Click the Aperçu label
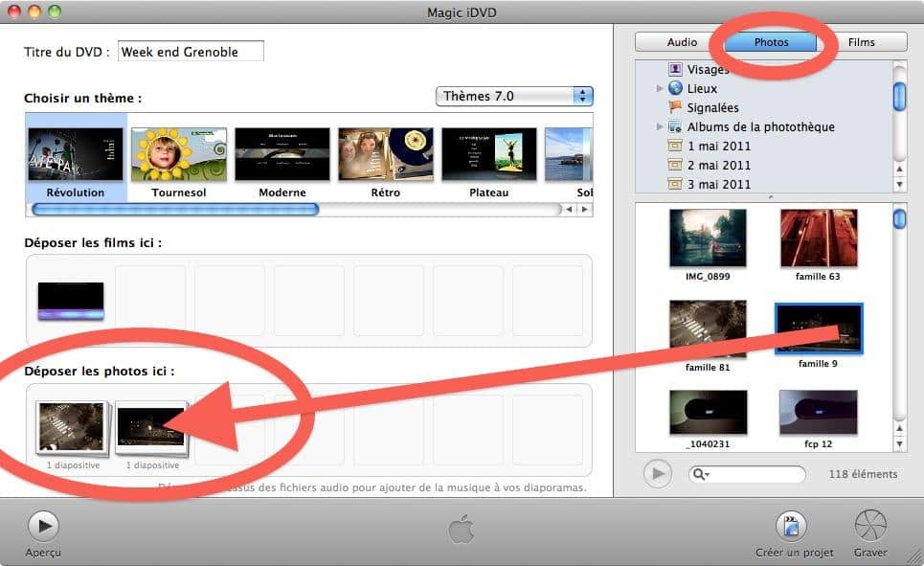Viewport: 924px width, 566px height. click(x=43, y=553)
